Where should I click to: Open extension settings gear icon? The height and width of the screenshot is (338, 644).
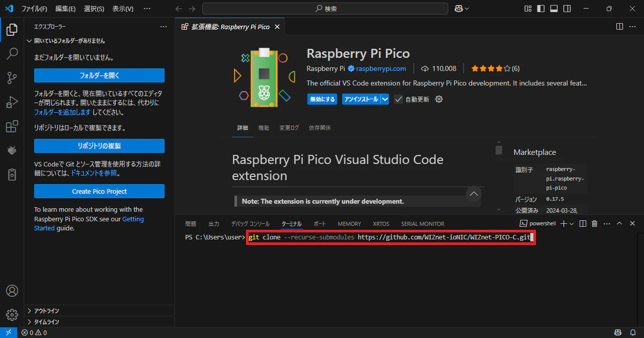coord(439,99)
